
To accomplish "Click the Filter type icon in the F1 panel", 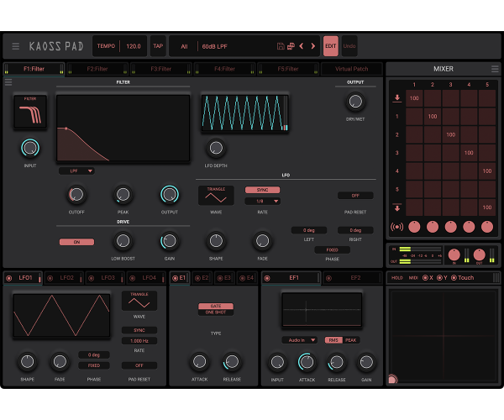I will 30,112.
